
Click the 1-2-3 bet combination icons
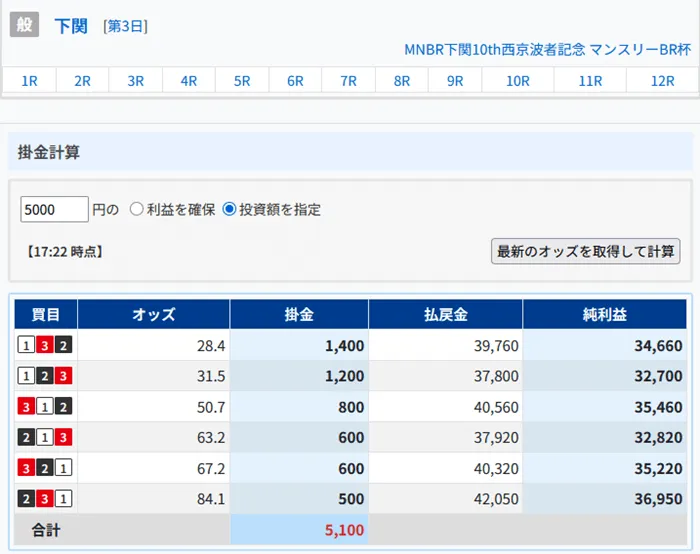tap(45, 376)
